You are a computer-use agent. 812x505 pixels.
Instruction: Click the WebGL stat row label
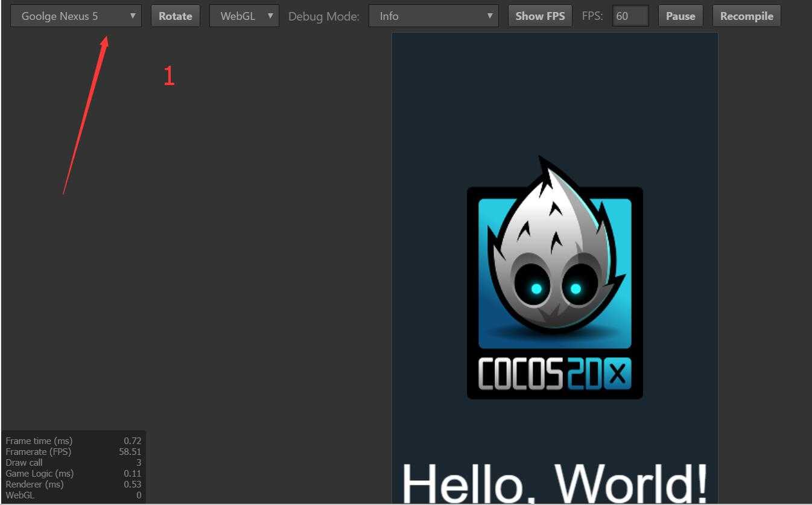click(x=20, y=495)
